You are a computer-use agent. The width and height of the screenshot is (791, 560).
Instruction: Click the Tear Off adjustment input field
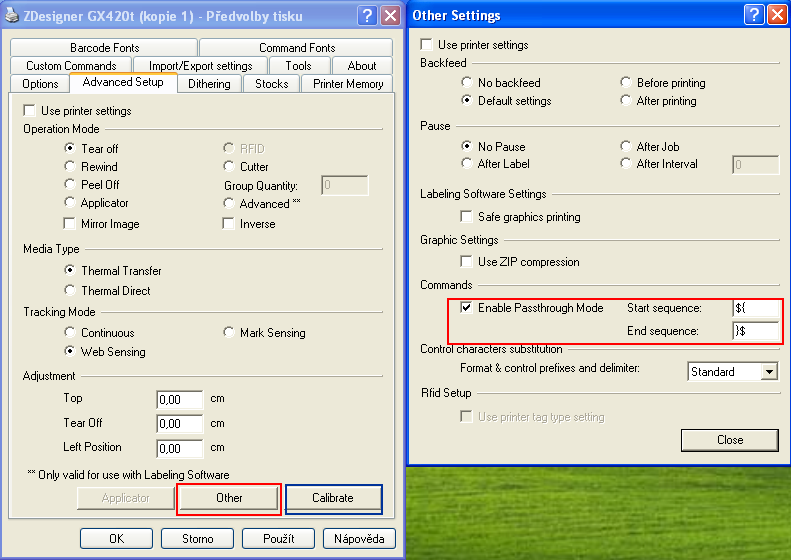(180, 424)
